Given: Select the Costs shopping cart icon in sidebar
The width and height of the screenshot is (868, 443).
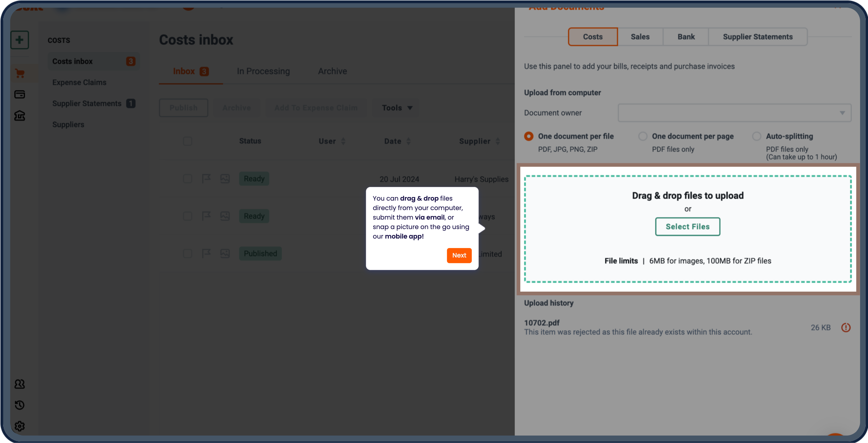Looking at the screenshot, I should [x=19, y=73].
